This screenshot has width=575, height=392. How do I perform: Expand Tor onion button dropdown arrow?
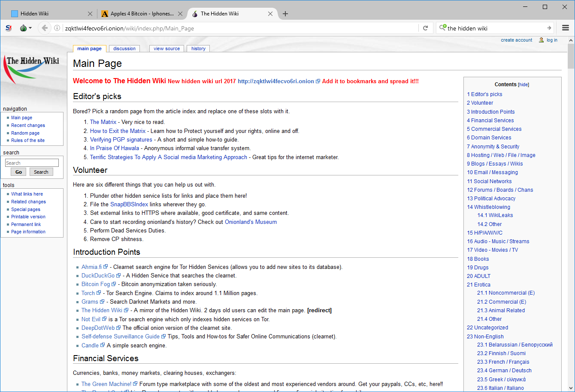(30, 29)
